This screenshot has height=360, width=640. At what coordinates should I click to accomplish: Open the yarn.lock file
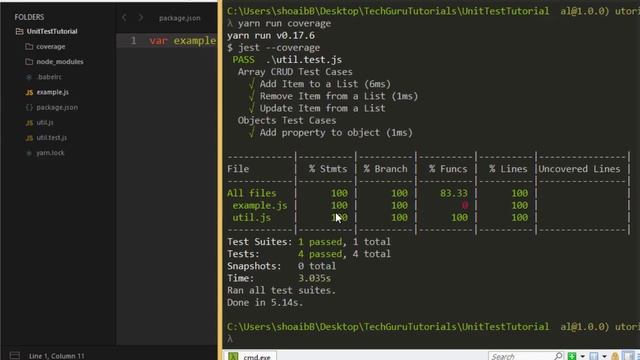[x=50, y=153]
